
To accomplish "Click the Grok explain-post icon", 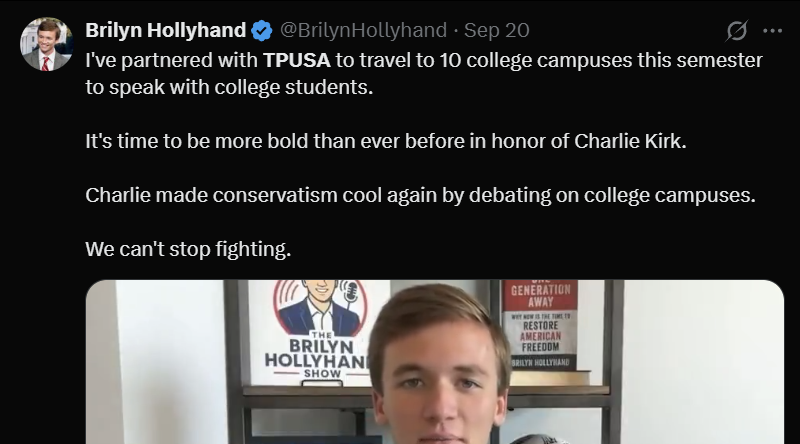I will click(x=737, y=30).
